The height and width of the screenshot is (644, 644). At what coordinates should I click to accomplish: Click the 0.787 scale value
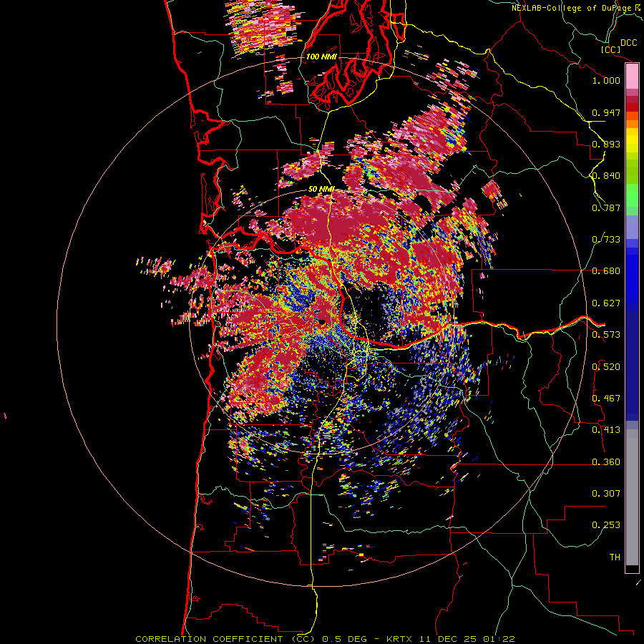[x=606, y=208]
